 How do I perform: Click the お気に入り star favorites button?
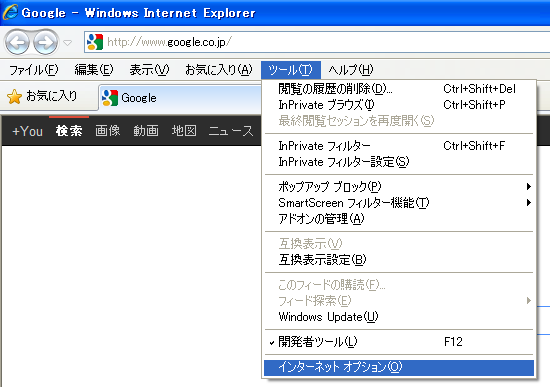[x=42, y=96]
